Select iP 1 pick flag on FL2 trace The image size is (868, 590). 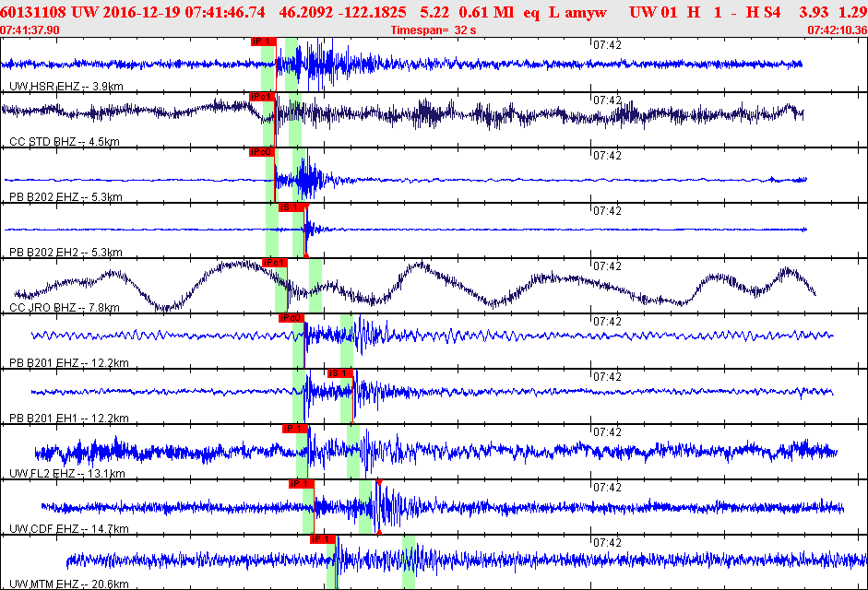click(295, 429)
